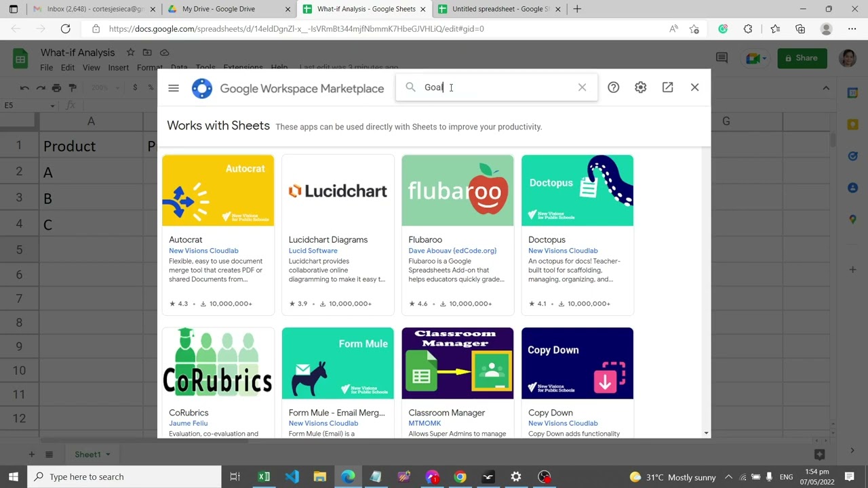Open the Insert menu in Sheets
Image resolution: width=868 pixels, height=488 pixels.
[x=118, y=68]
